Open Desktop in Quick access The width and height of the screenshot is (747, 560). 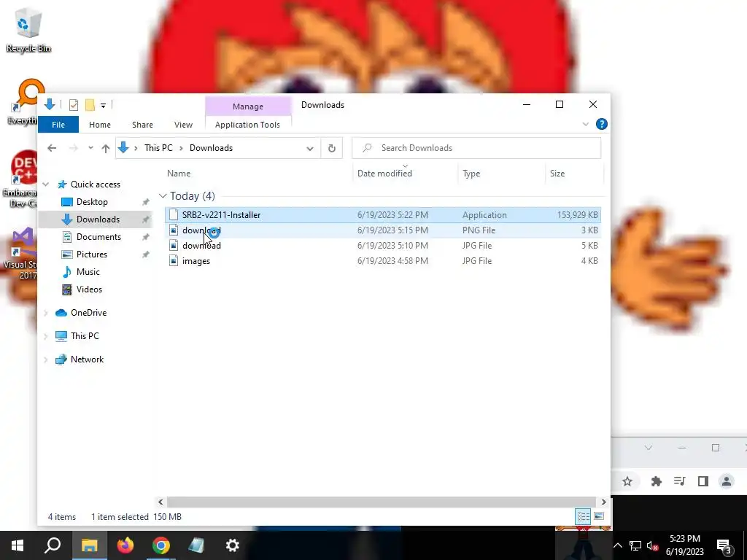pos(92,202)
